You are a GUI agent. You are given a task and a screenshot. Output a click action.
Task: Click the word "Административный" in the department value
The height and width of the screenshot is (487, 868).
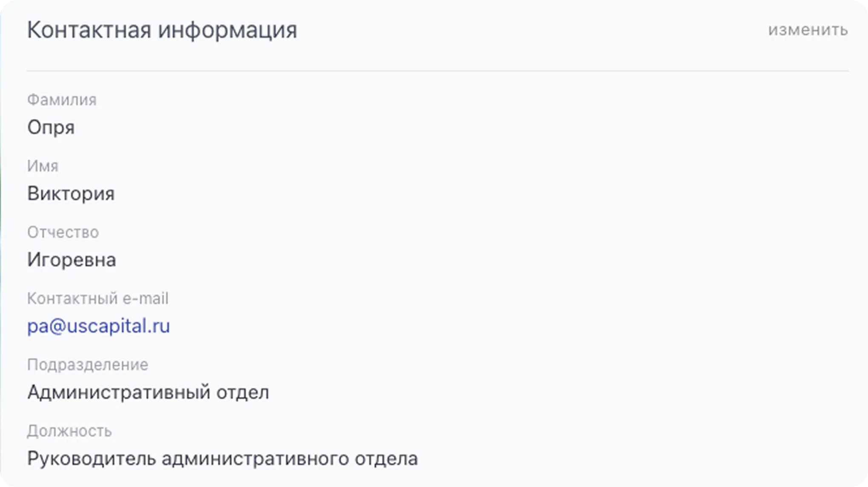pos(119,392)
